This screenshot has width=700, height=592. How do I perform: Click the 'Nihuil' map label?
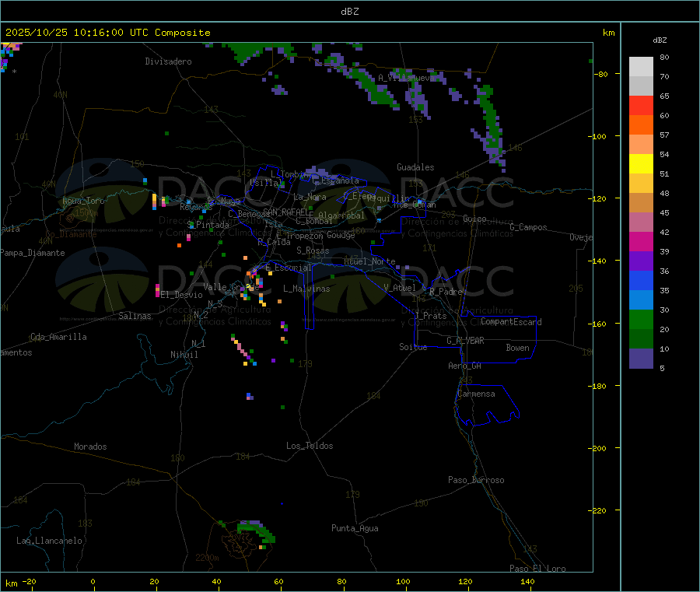pos(184,355)
